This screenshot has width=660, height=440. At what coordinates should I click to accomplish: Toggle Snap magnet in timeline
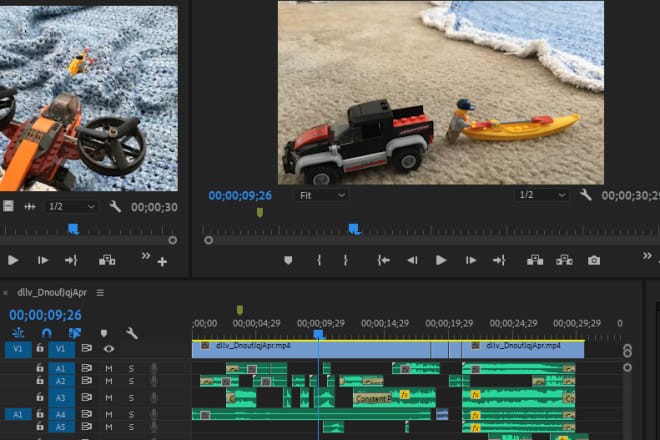pyautogui.click(x=47, y=333)
